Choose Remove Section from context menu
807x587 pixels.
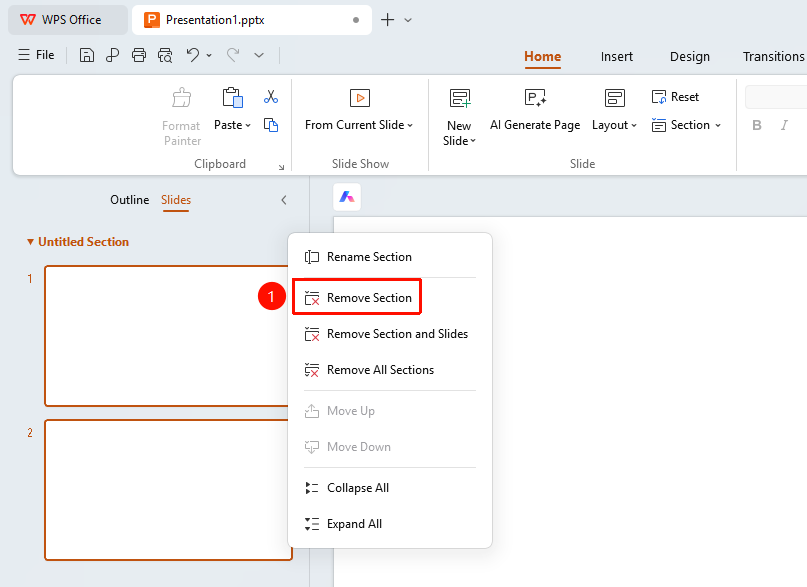[x=357, y=297]
